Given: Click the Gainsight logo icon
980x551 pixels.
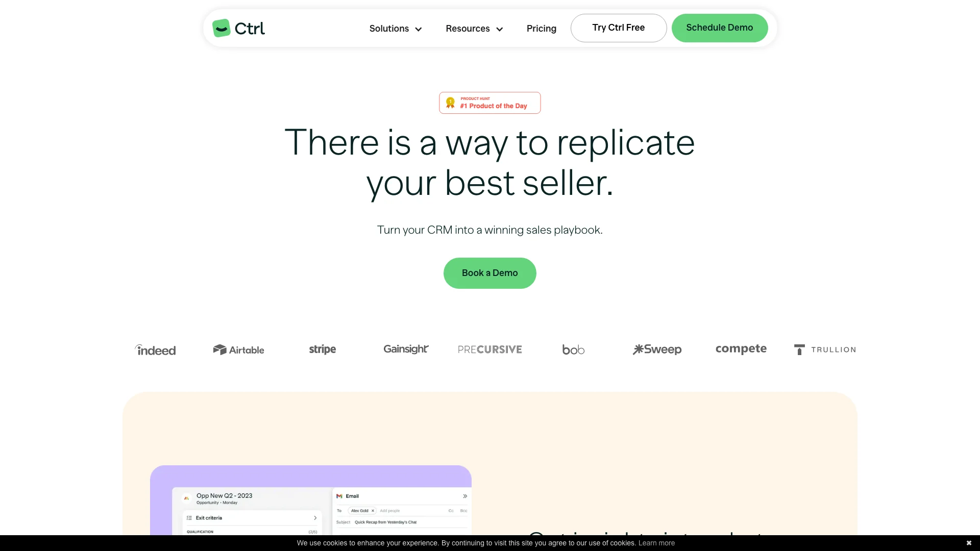Looking at the screenshot, I should [406, 349].
